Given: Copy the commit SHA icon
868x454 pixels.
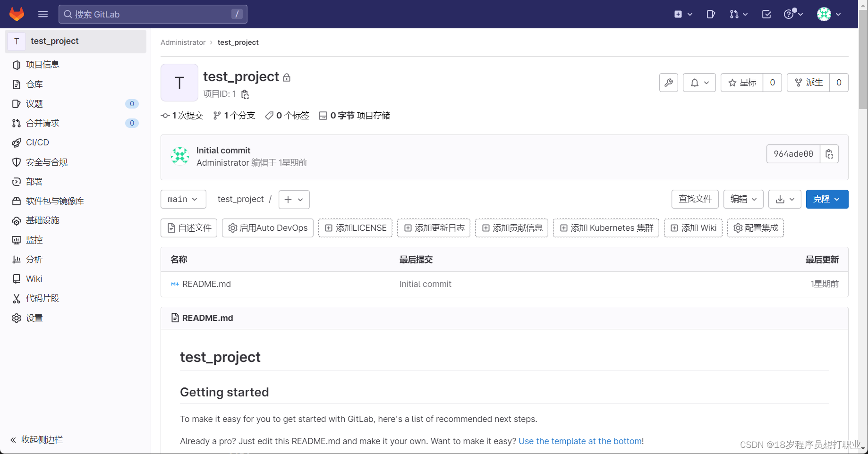Looking at the screenshot, I should (829, 154).
